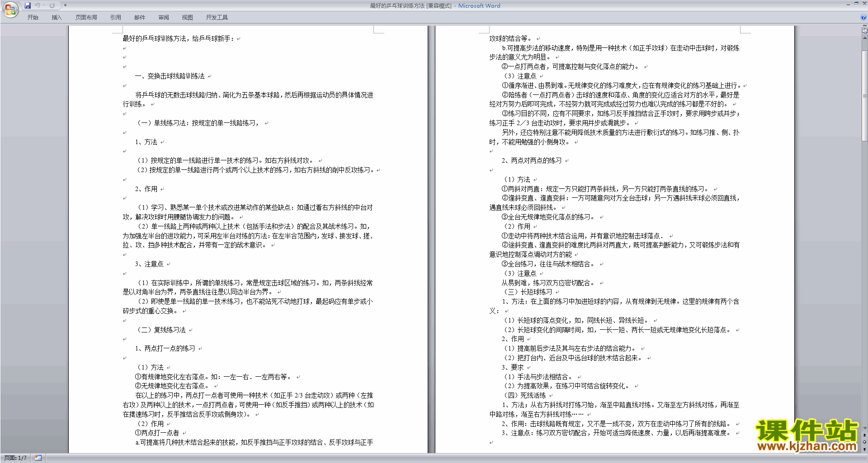Click the window split handle bar
Viewport: 868px width, 463px height.
pos(864,26)
